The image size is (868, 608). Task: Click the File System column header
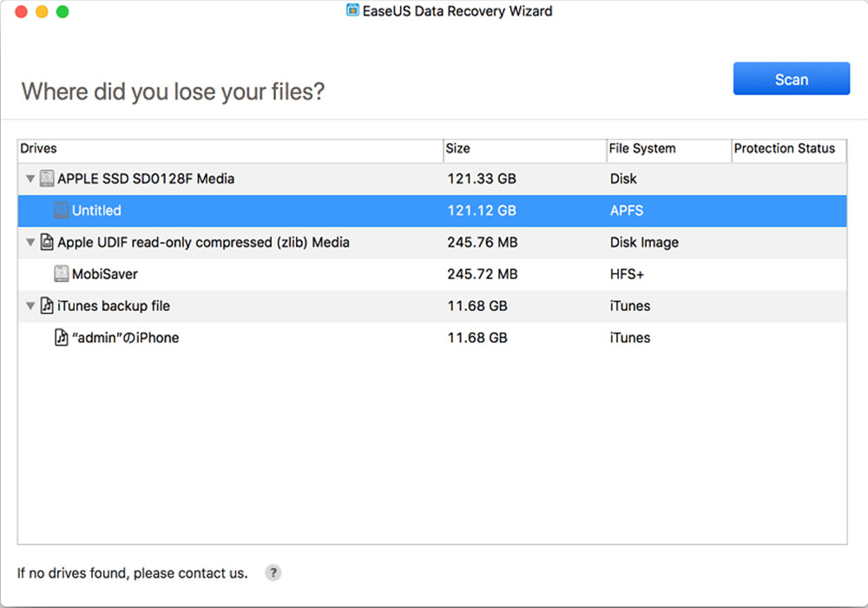point(643,149)
